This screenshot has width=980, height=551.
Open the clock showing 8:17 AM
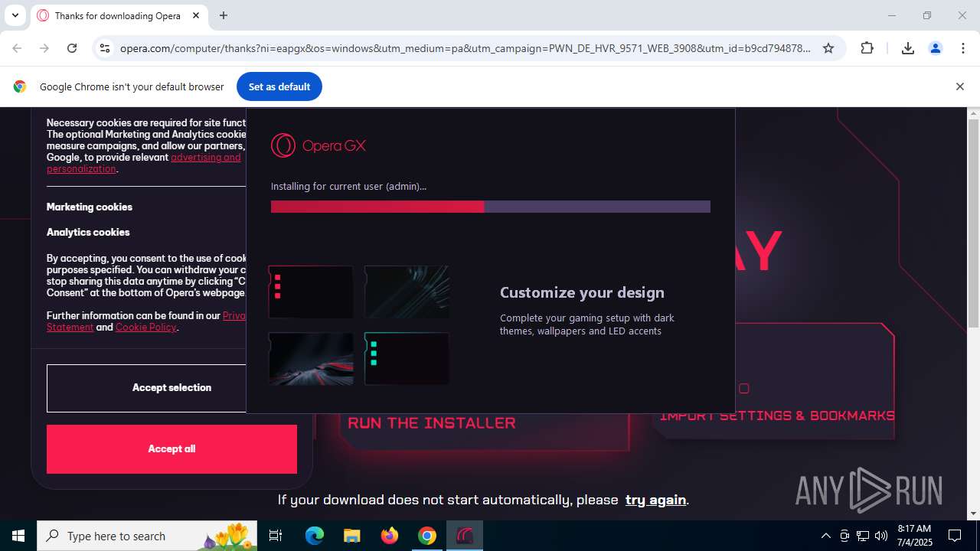coord(914,536)
